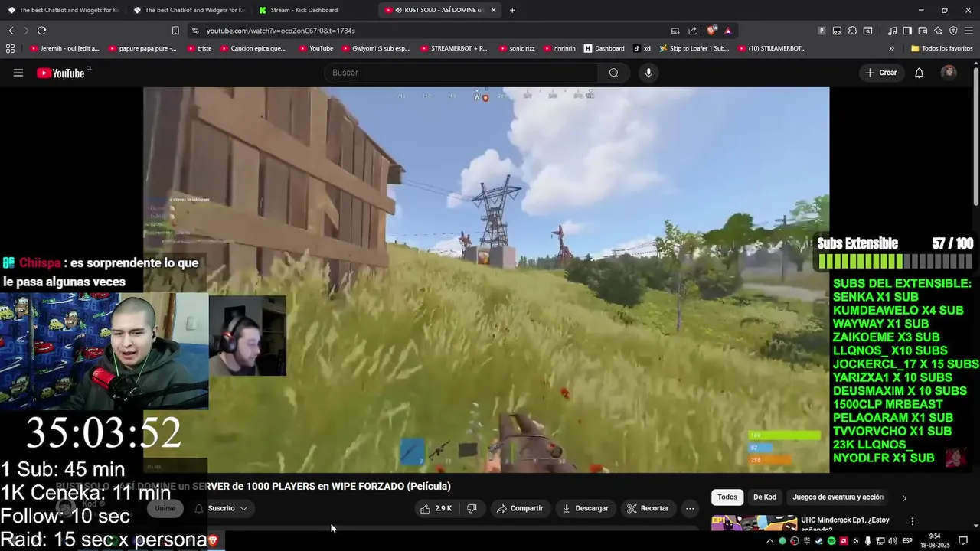Open the Brave VPN shield icon
The image size is (980, 551).
(x=953, y=31)
